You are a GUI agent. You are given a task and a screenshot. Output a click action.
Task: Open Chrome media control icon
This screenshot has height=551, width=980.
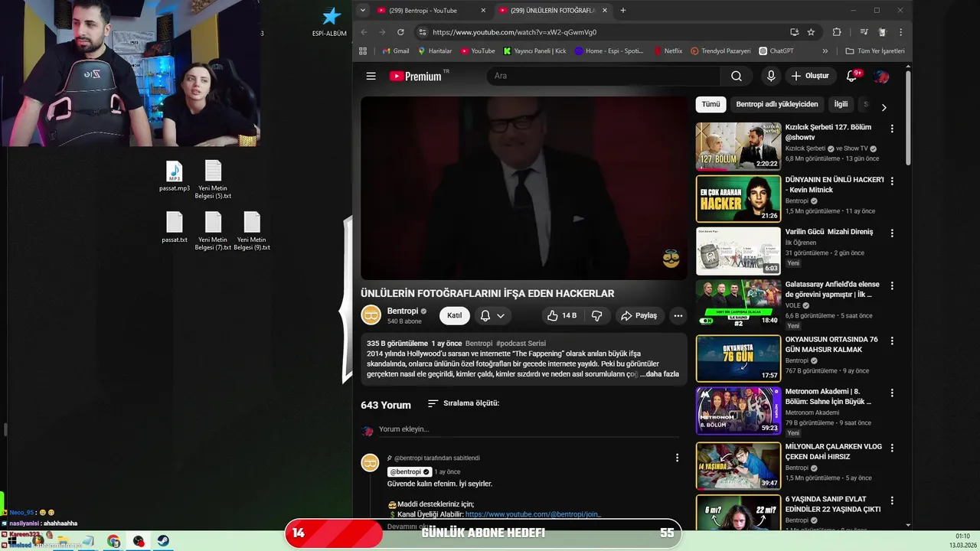pyautogui.click(x=864, y=32)
